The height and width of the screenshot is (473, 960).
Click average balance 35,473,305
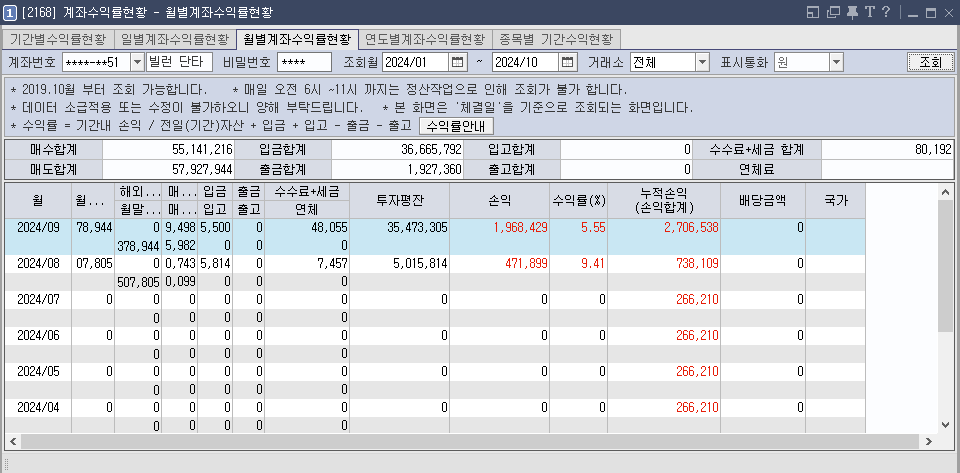(x=418, y=228)
